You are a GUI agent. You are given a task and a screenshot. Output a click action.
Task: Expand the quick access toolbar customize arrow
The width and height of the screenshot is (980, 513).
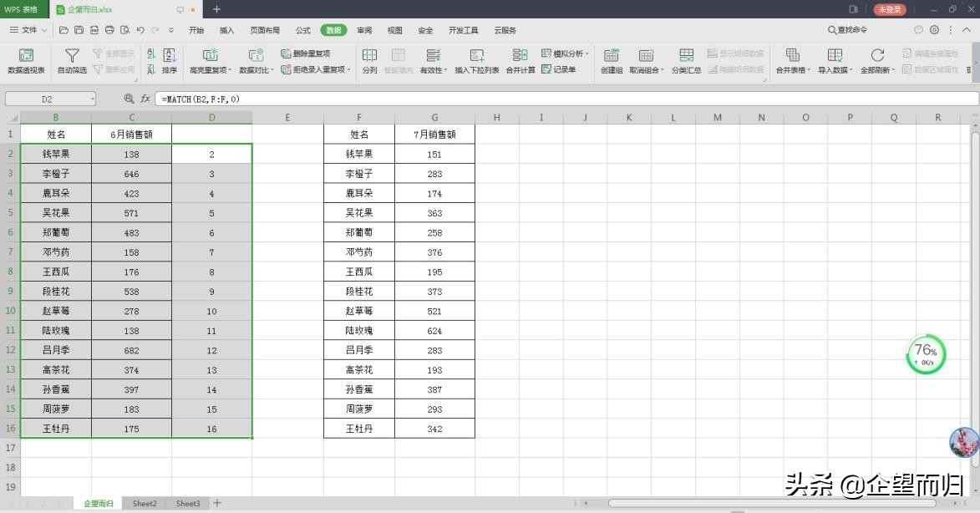pos(171,30)
